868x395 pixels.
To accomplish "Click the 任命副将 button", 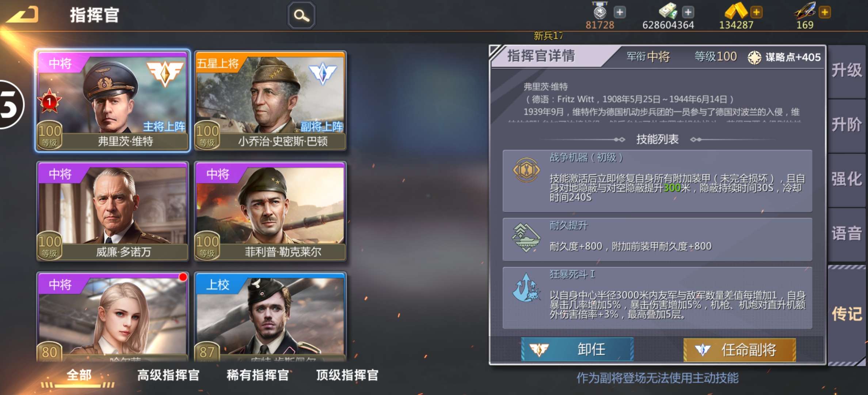I will coord(740,349).
